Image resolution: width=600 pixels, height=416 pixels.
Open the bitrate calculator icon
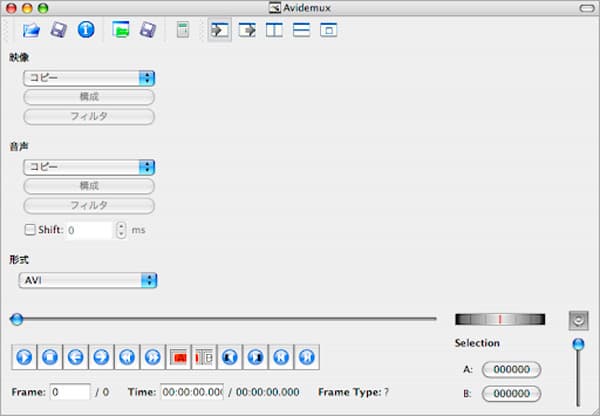(x=183, y=30)
